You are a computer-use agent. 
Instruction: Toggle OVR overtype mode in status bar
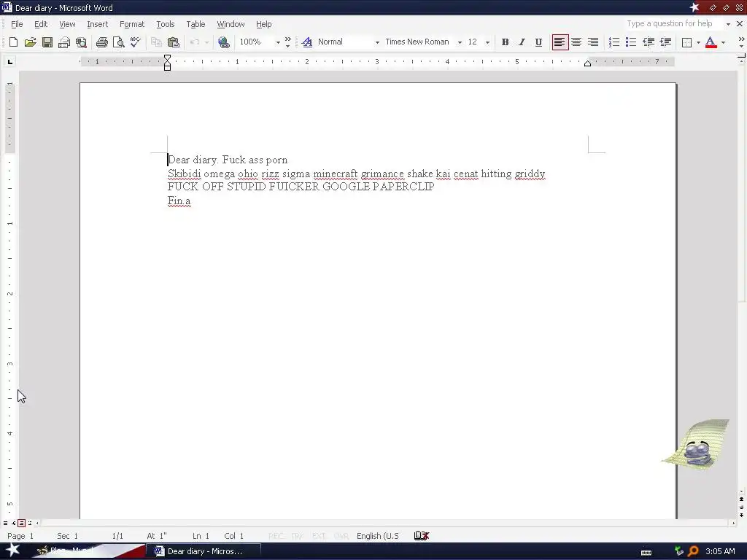pyautogui.click(x=341, y=536)
